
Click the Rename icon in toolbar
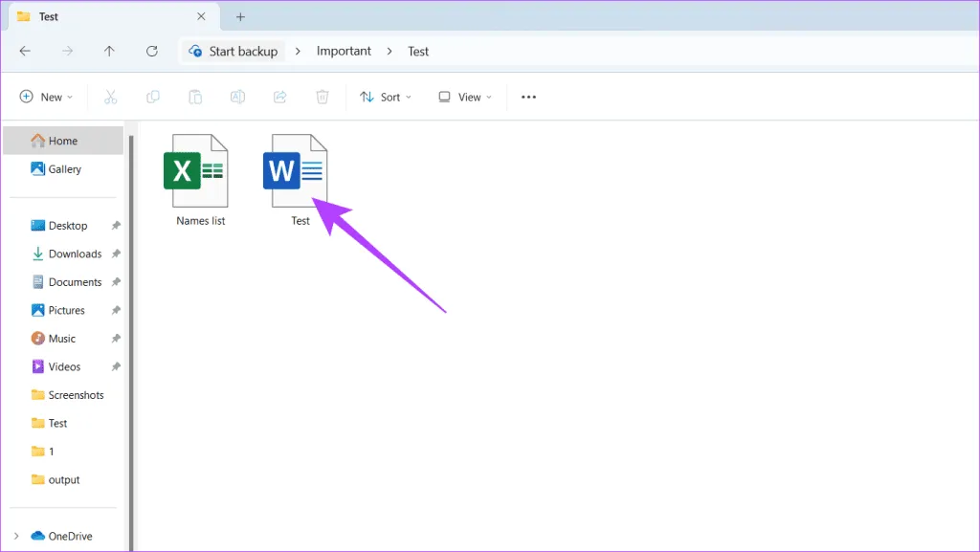(237, 97)
